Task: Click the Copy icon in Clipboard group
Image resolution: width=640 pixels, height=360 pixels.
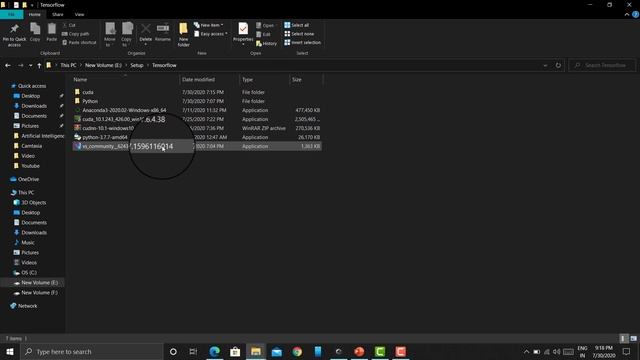Action: [35, 32]
